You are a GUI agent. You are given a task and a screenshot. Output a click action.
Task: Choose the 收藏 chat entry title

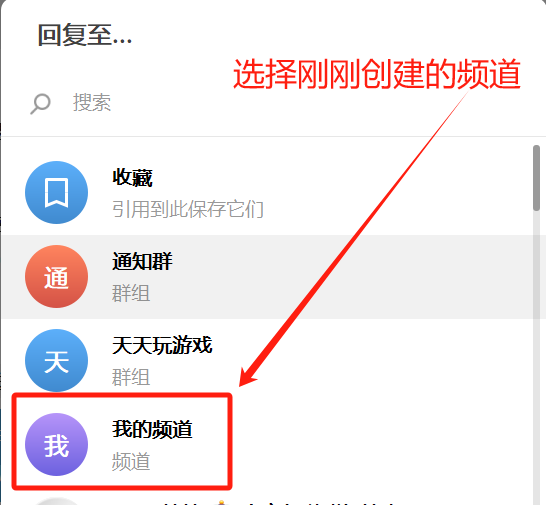tap(132, 178)
